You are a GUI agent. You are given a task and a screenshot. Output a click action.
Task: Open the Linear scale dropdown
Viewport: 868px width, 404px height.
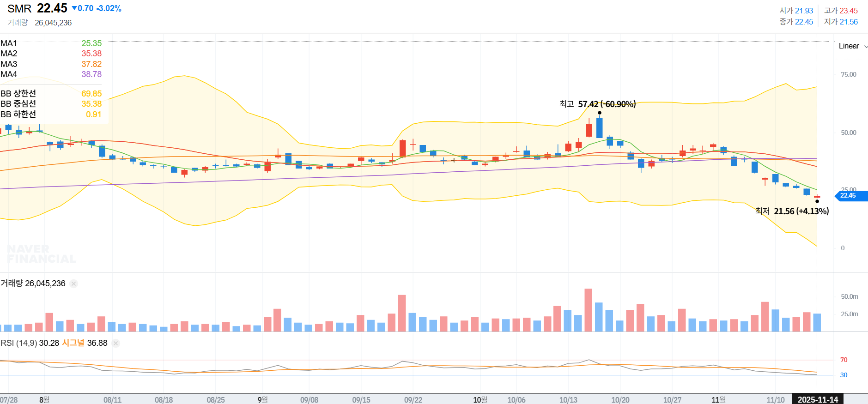tap(853, 46)
